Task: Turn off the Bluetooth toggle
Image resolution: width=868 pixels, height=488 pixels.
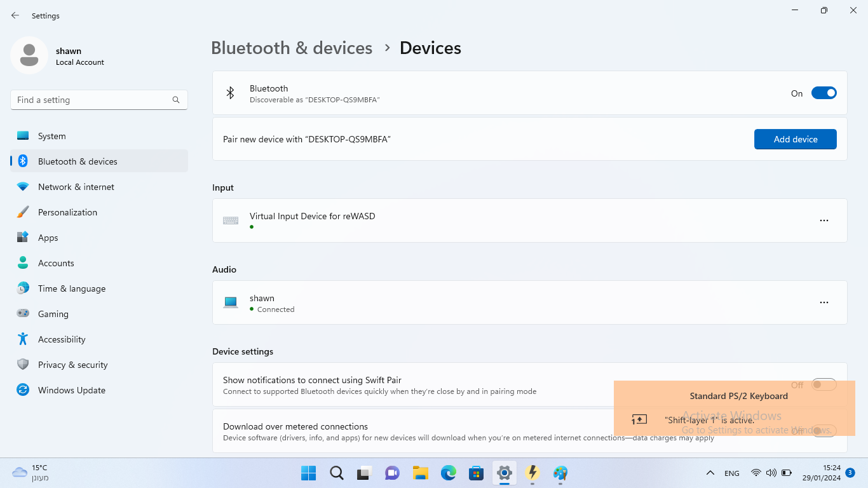Action: (x=824, y=93)
